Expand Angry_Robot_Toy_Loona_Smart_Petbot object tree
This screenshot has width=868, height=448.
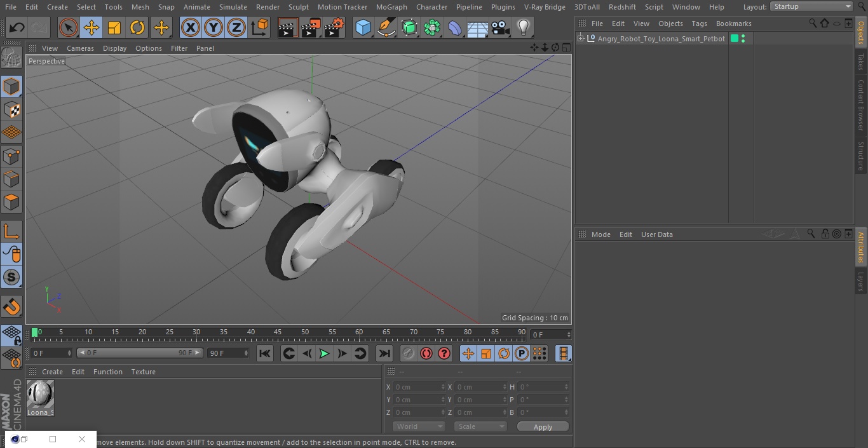(581, 39)
